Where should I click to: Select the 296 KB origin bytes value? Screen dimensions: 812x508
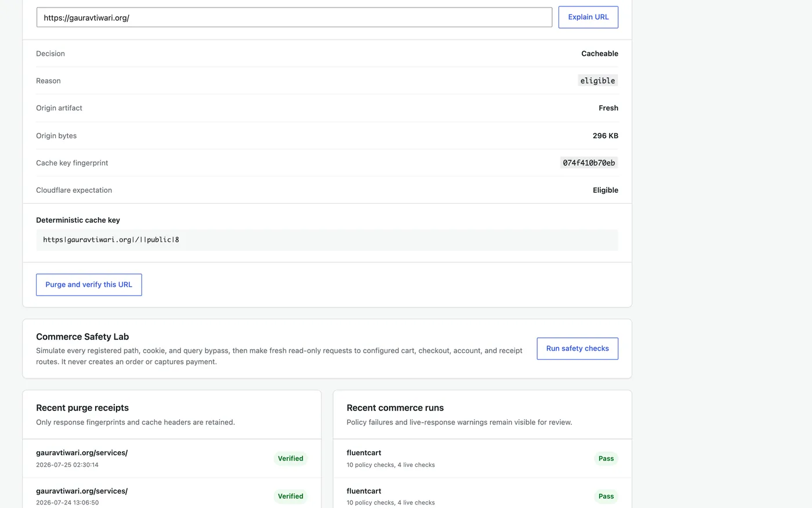tap(606, 136)
